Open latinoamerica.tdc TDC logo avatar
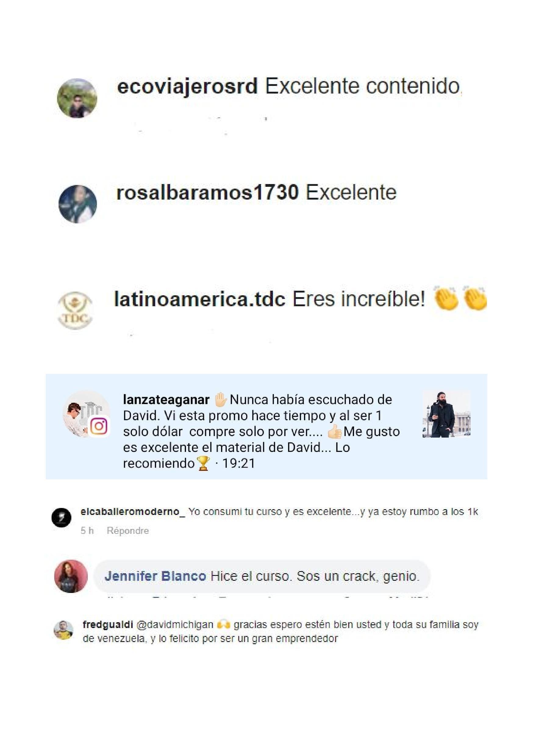The image size is (533, 756). 75,310
